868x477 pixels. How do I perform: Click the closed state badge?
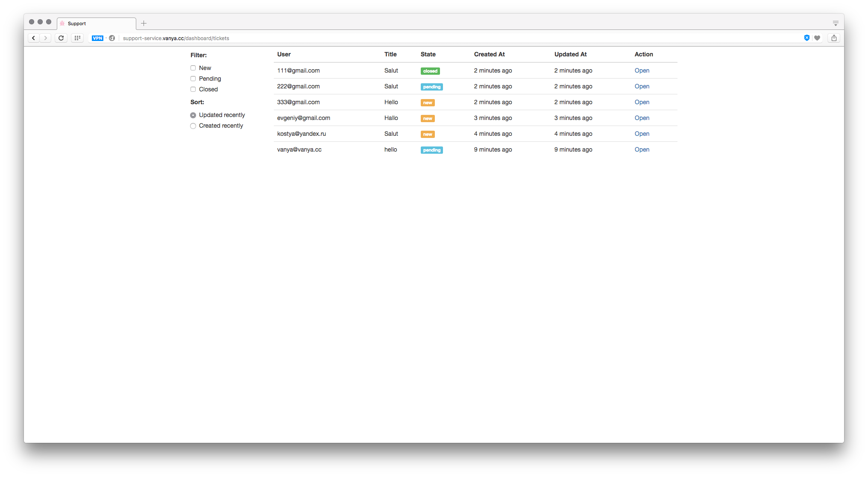coord(430,71)
